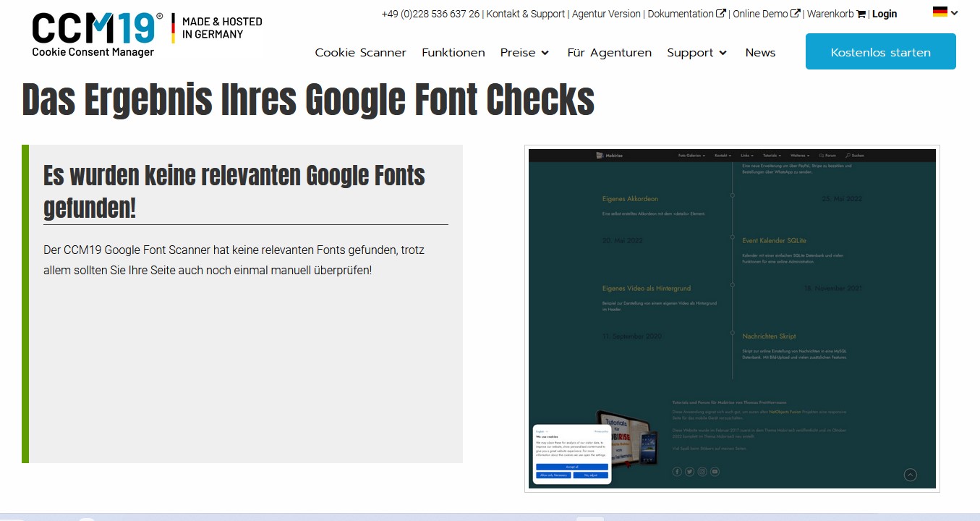980x521 pixels.
Task: Call the phone number +49 (0)228 536 637 26
Action: point(430,14)
